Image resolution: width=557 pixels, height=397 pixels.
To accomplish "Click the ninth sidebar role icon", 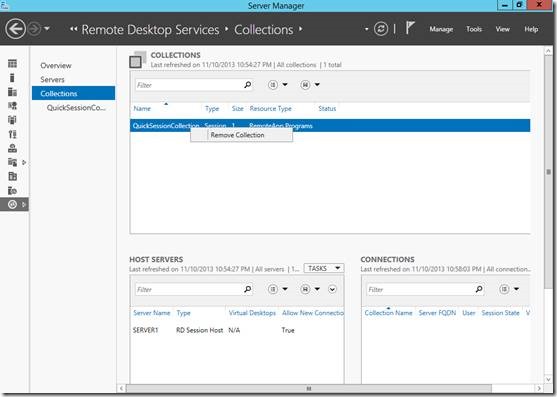I will tap(12, 176).
